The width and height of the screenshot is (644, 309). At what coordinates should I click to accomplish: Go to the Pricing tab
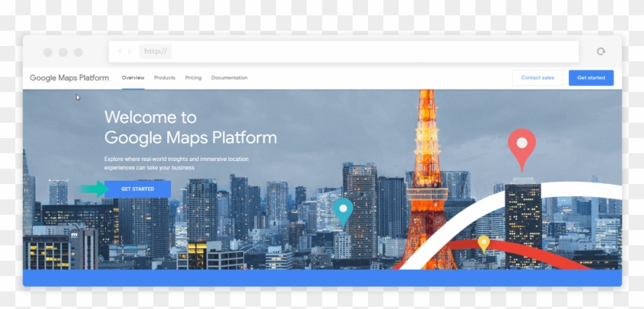coord(193,77)
